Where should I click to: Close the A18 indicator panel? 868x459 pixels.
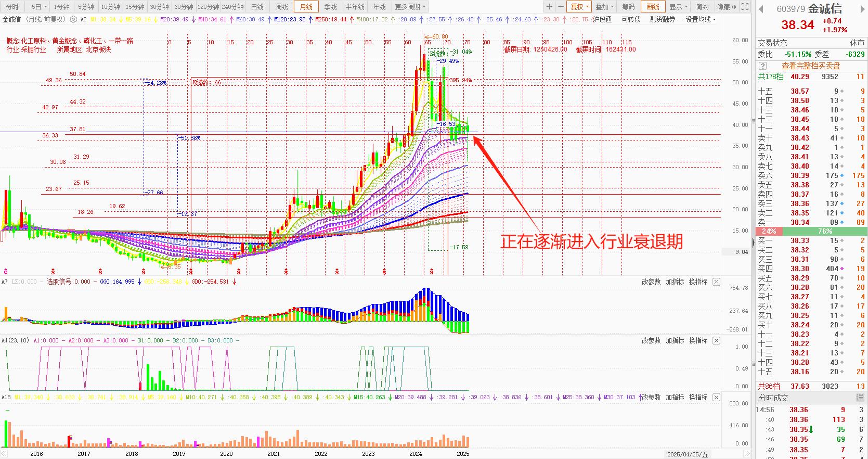coord(716,397)
